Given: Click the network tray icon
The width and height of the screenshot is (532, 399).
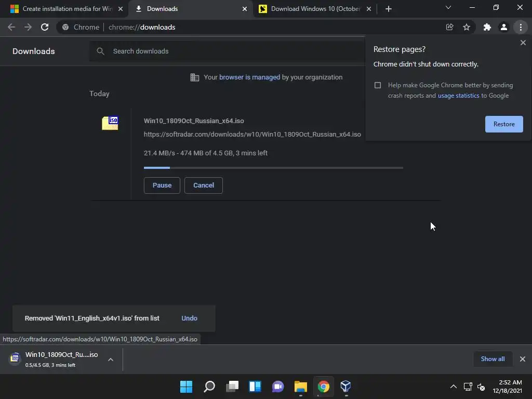Looking at the screenshot, I should (468, 387).
